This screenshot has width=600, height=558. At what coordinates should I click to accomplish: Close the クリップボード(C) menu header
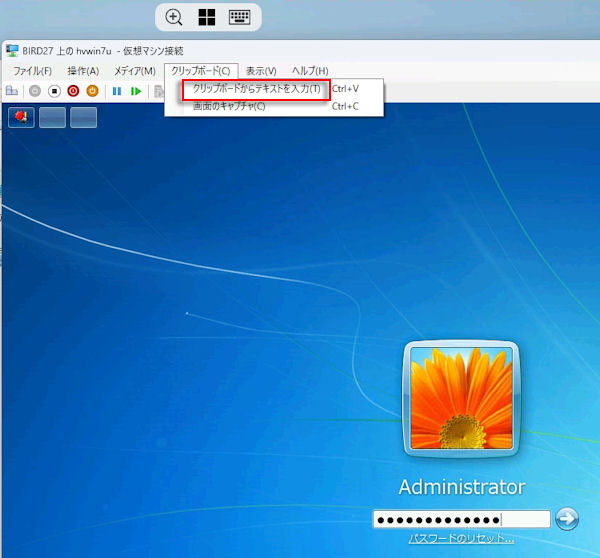pyautogui.click(x=201, y=71)
